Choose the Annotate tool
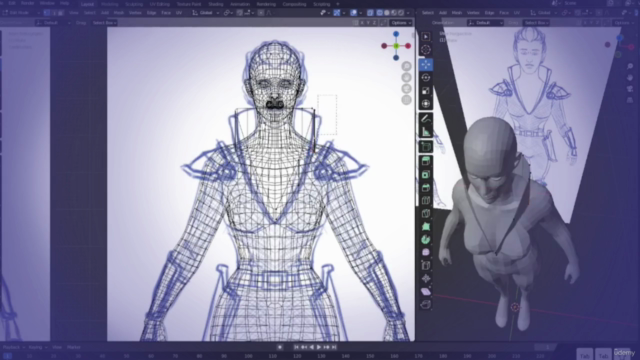 pos(426,119)
